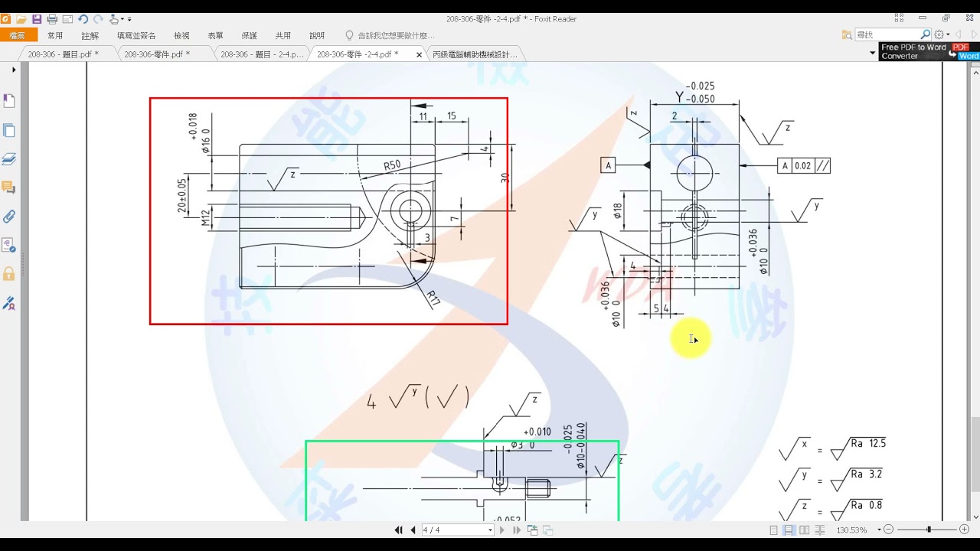This screenshot has height=551, width=980.
Task: Open the 填寫並簽名 ribbon tab
Action: (x=136, y=35)
